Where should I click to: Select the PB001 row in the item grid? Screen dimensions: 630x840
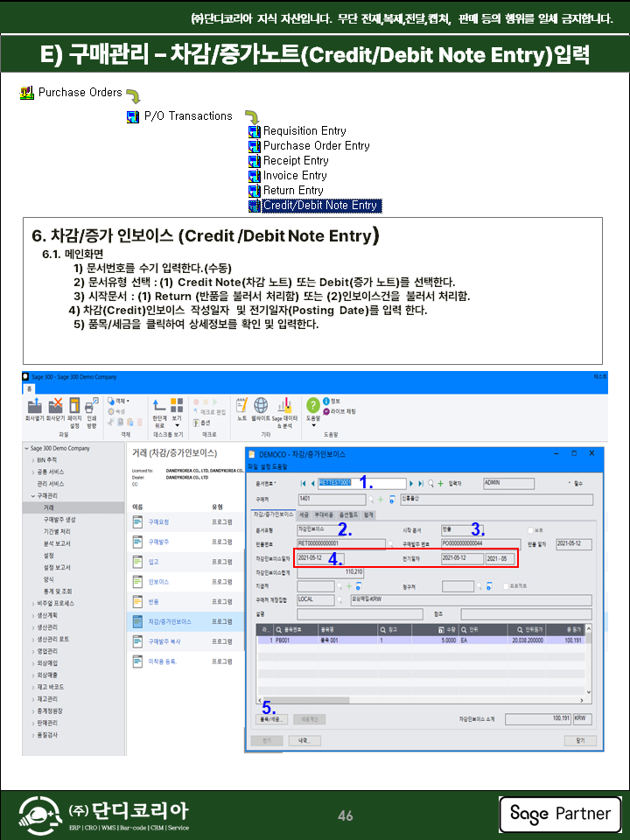coord(421,640)
